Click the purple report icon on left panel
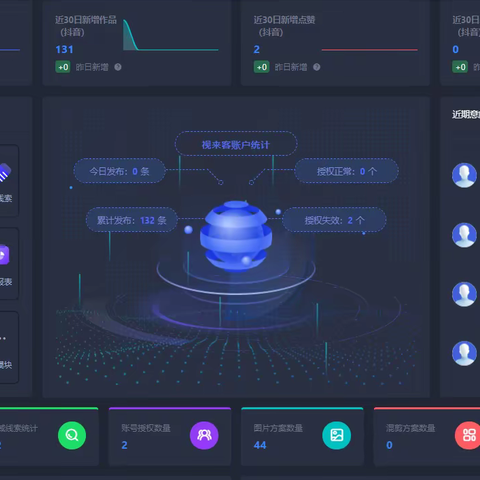Screen dimensions: 480x480 point(4,255)
